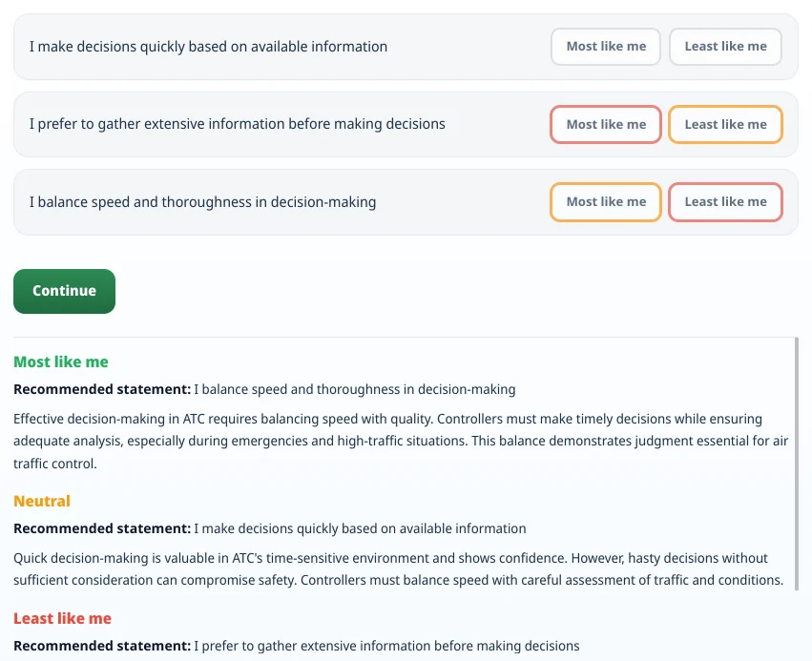Viewport: 812px width, 661px height.
Task: Click the explanation panel's vertical scrollbar
Action: point(796,464)
